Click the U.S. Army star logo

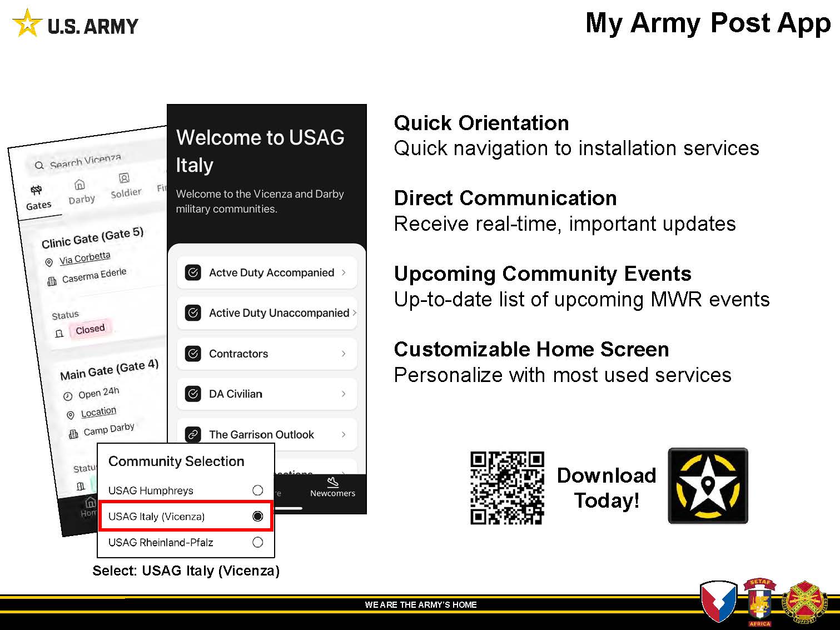coord(27,24)
